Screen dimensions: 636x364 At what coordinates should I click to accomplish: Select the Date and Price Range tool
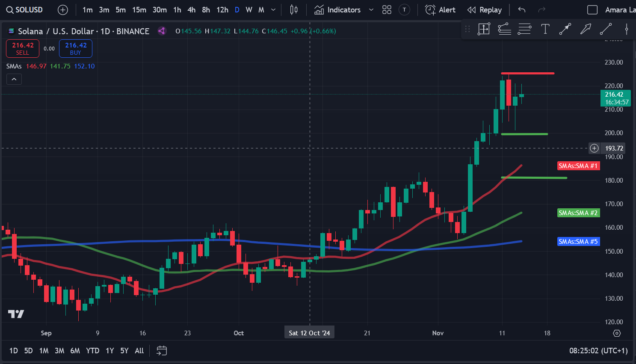tap(484, 29)
